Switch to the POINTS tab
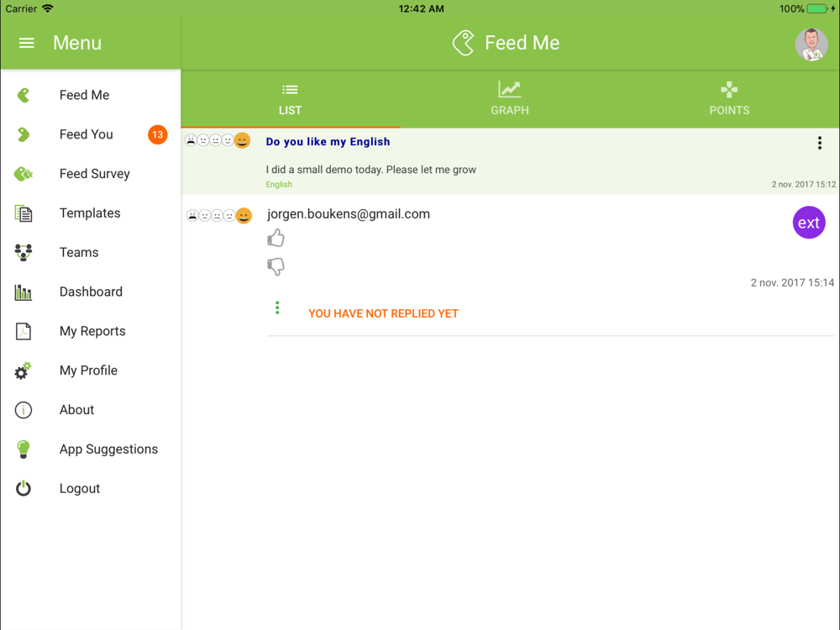Image resolution: width=840 pixels, height=630 pixels. (x=729, y=99)
